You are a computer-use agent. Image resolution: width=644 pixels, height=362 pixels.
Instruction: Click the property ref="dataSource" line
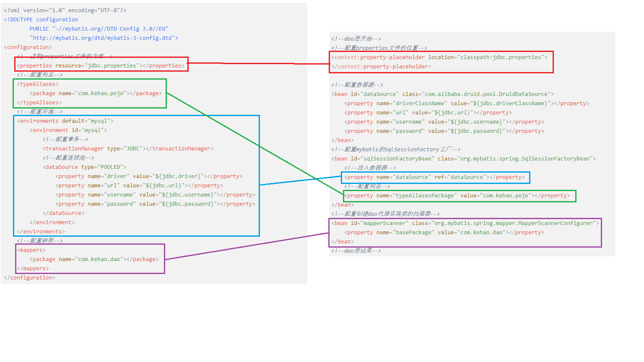tap(434, 177)
